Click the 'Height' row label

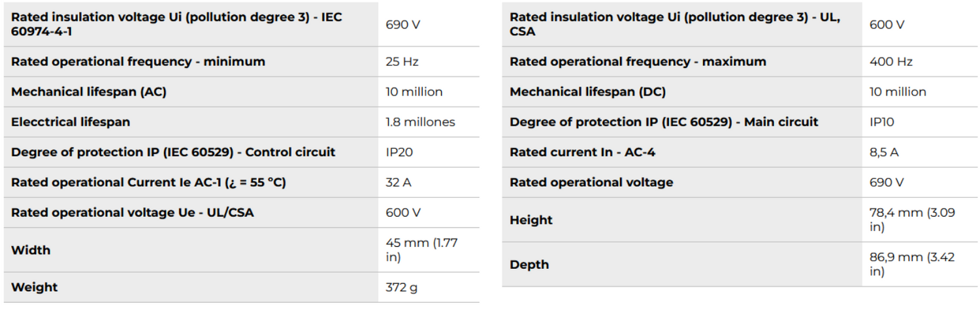531,220
